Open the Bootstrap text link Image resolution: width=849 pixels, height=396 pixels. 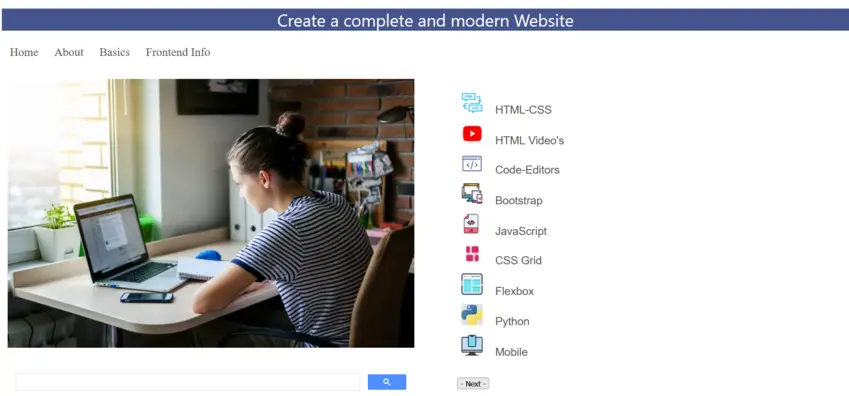(x=519, y=200)
